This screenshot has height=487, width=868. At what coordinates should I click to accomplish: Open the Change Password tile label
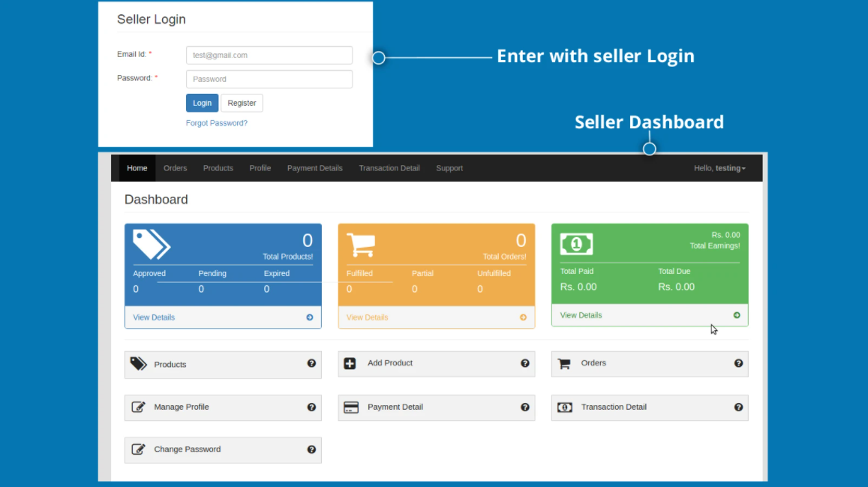pos(187,449)
